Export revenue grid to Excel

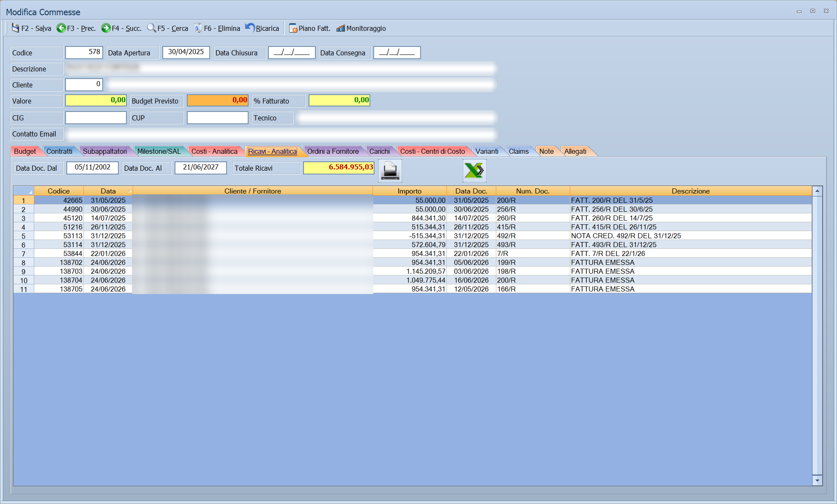[x=474, y=171]
